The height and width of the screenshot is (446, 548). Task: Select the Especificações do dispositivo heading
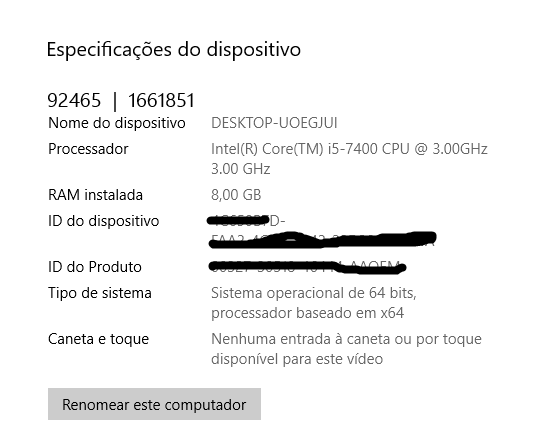pos(174,50)
